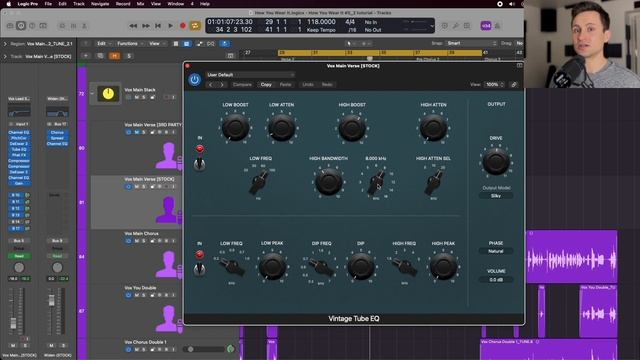Image resolution: width=640 pixels, height=360 pixels.
Task: Click the Copy button in plug-in header
Action: click(266, 84)
